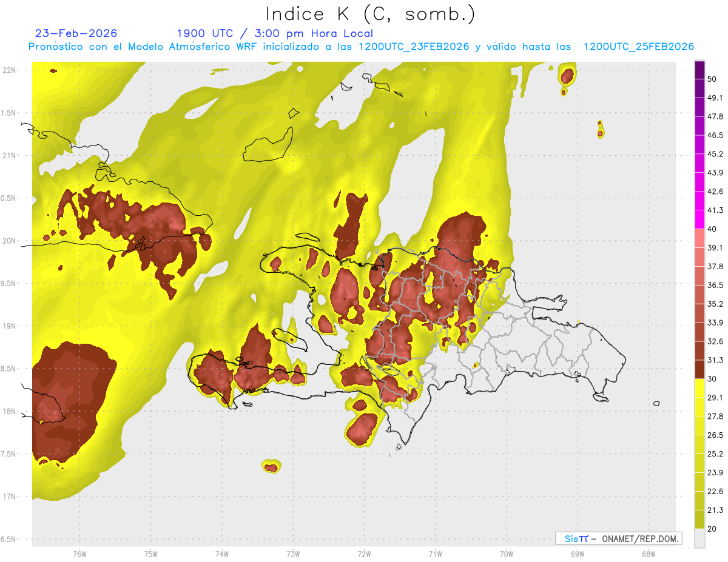Click the "50" colorbar label
The image size is (728, 562).
tap(712, 79)
